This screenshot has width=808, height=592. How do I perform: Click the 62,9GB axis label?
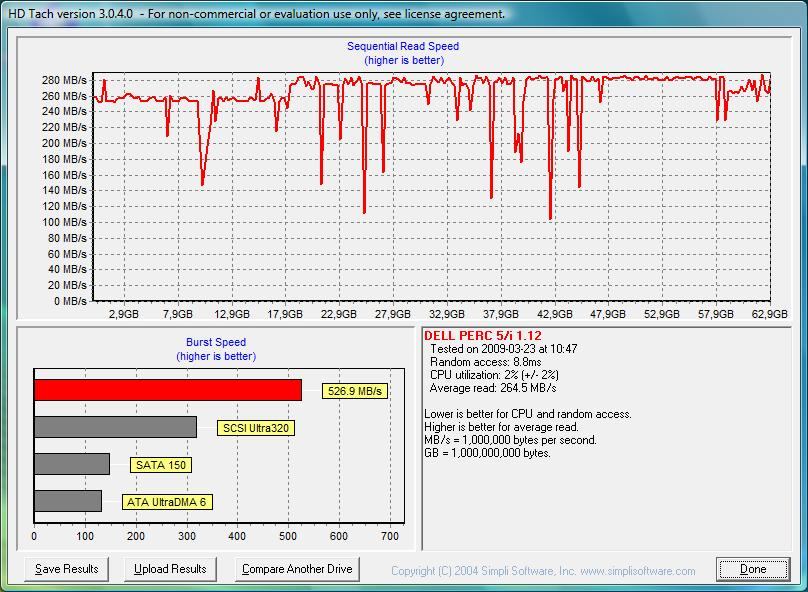coord(769,314)
